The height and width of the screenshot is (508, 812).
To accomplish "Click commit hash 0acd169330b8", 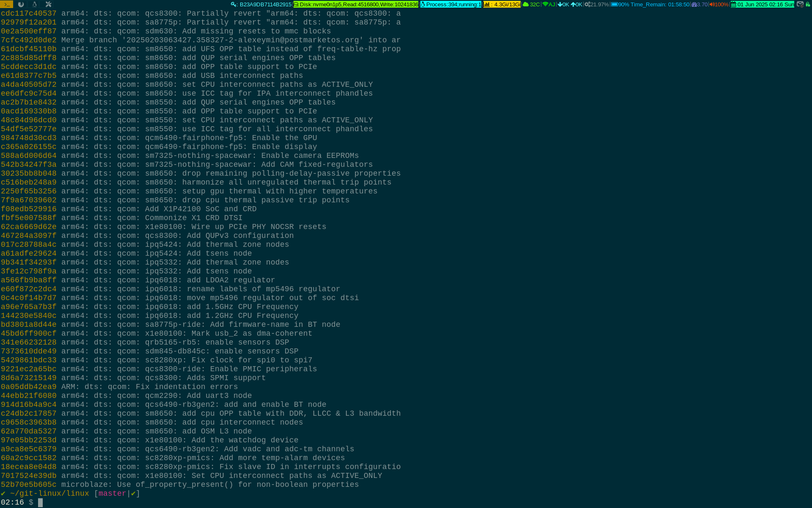I will pos(28,111).
